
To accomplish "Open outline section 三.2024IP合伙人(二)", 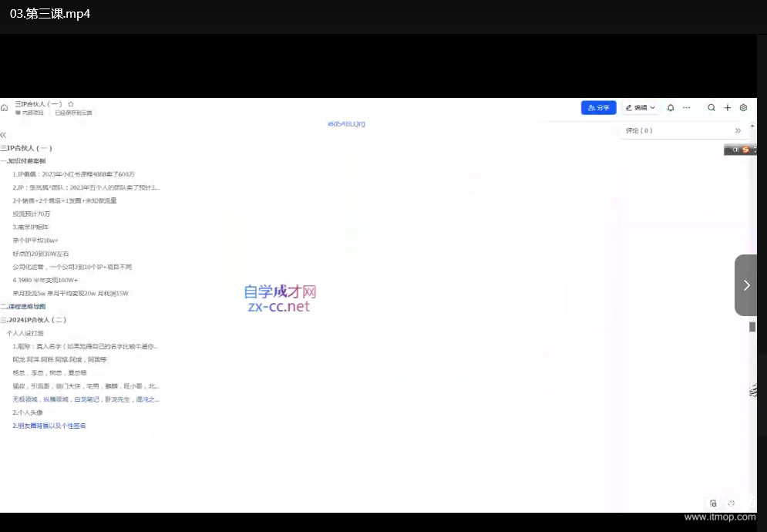I will click(35, 319).
